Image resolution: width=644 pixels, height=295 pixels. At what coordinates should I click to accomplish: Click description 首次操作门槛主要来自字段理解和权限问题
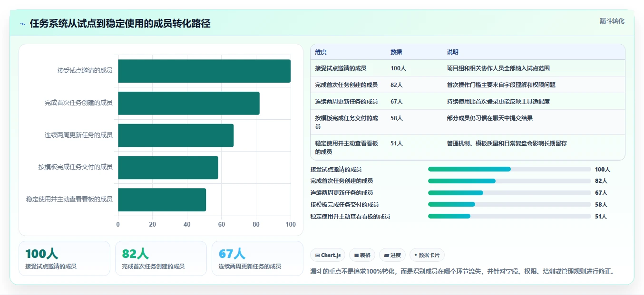coord(501,85)
